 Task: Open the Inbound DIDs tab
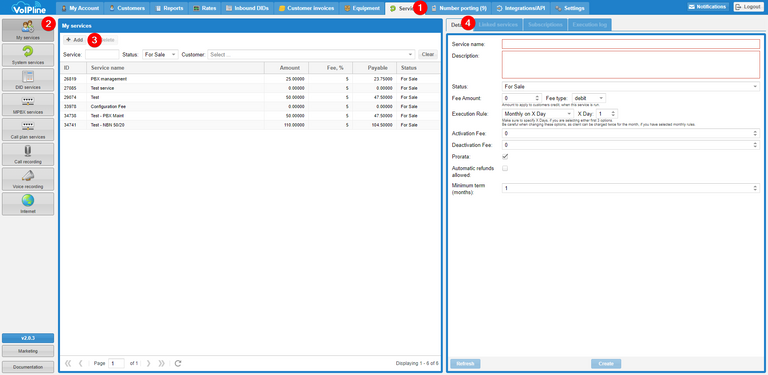click(247, 8)
